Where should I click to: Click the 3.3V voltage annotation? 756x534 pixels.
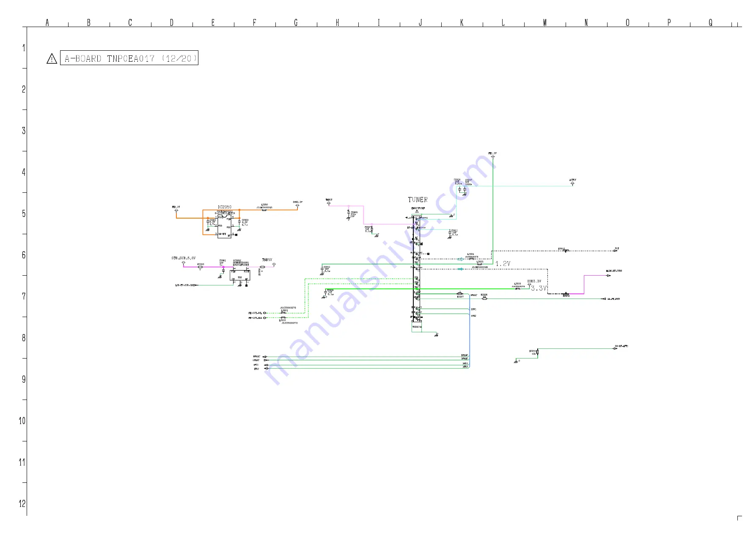point(539,288)
